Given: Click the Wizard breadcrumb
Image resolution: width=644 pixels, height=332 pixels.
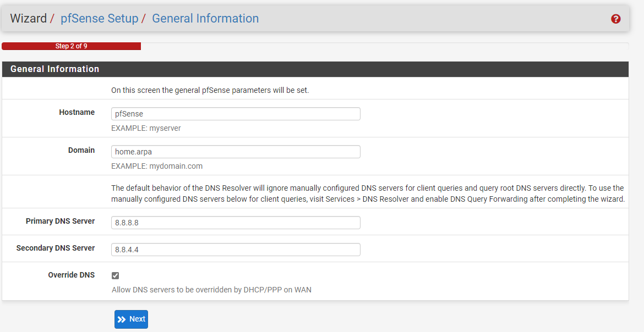Looking at the screenshot, I should tap(28, 19).
